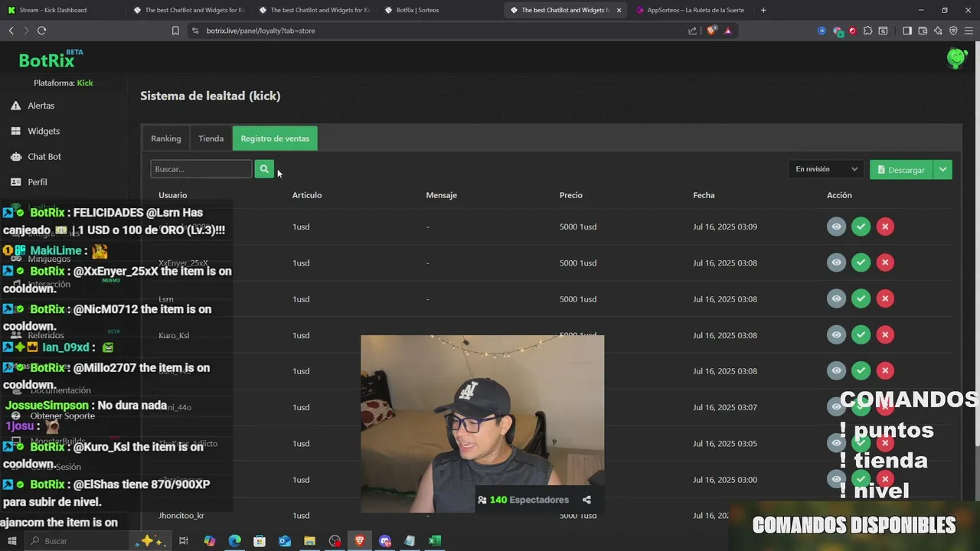View details of the 03:09 sale
Screen dimensions: 980x551
836,227
